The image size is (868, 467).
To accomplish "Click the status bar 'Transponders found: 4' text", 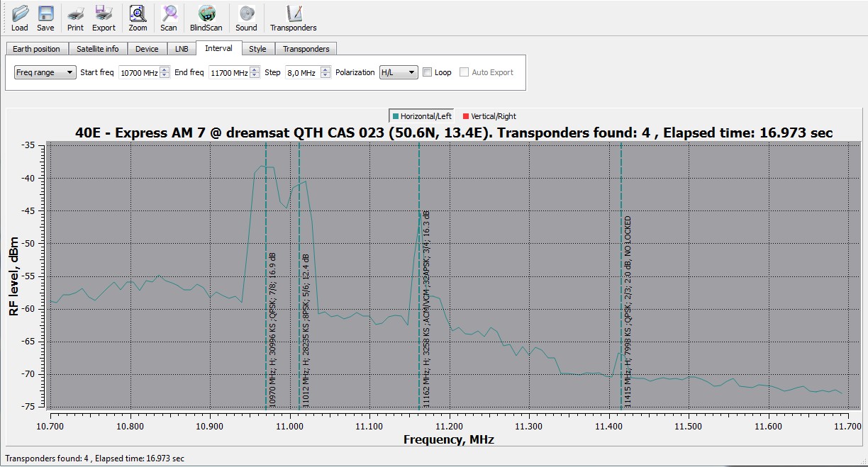I will [94, 458].
